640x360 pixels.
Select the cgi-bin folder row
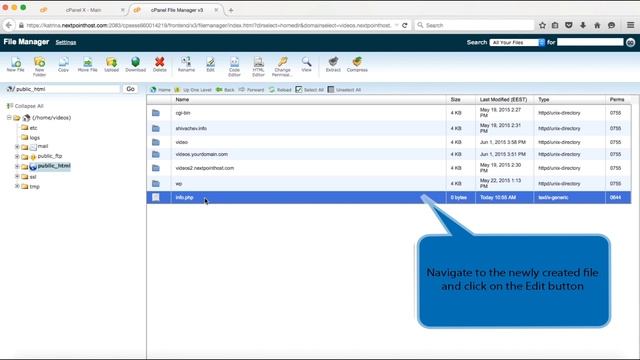(x=389, y=113)
